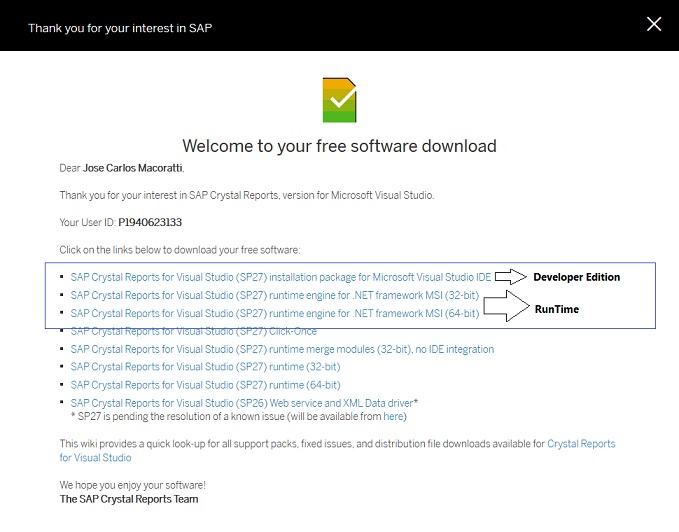Open the SP27 Click-Once download link

pyautogui.click(x=194, y=331)
